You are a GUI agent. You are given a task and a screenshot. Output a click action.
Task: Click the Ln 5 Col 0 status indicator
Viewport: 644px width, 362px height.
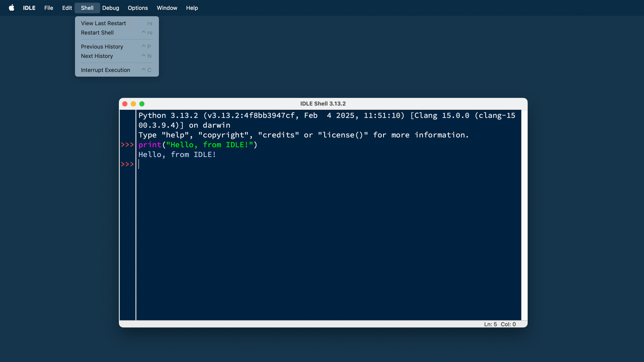500,324
